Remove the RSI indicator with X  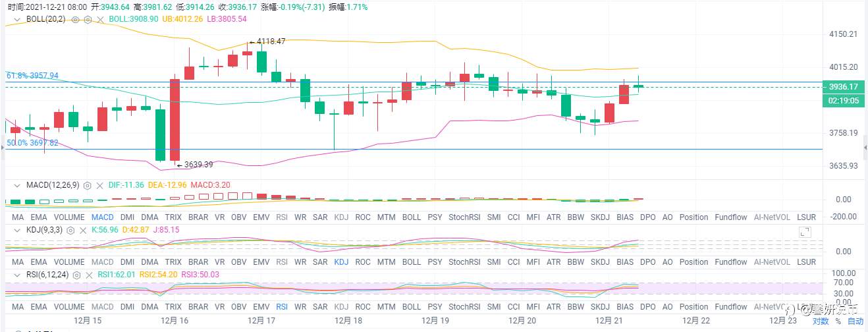coord(90,275)
